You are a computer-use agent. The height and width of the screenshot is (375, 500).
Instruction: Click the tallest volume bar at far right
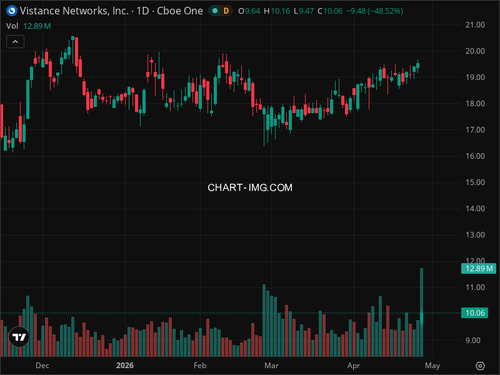(x=422, y=312)
